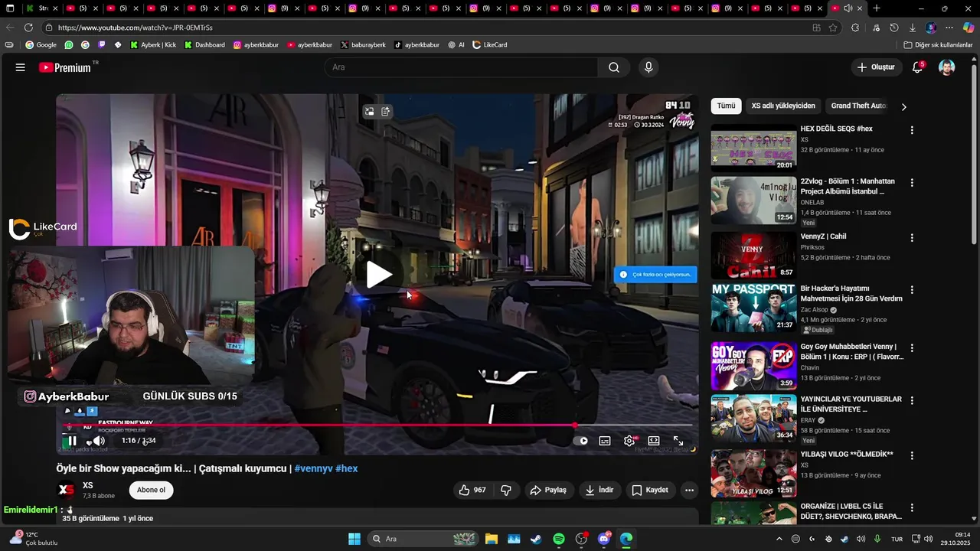Share the video via Paylaş
Image resolution: width=980 pixels, height=551 pixels.
[x=549, y=491]
